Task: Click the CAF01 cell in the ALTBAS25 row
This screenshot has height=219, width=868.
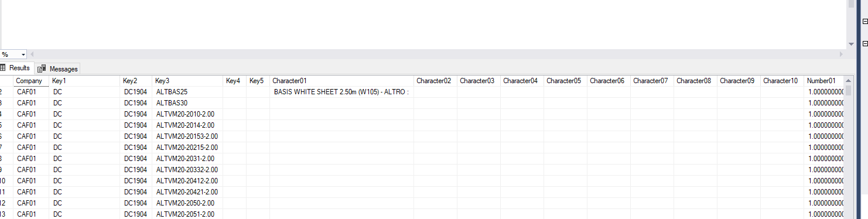Action: pyautogui.click(x=31, y=92)
